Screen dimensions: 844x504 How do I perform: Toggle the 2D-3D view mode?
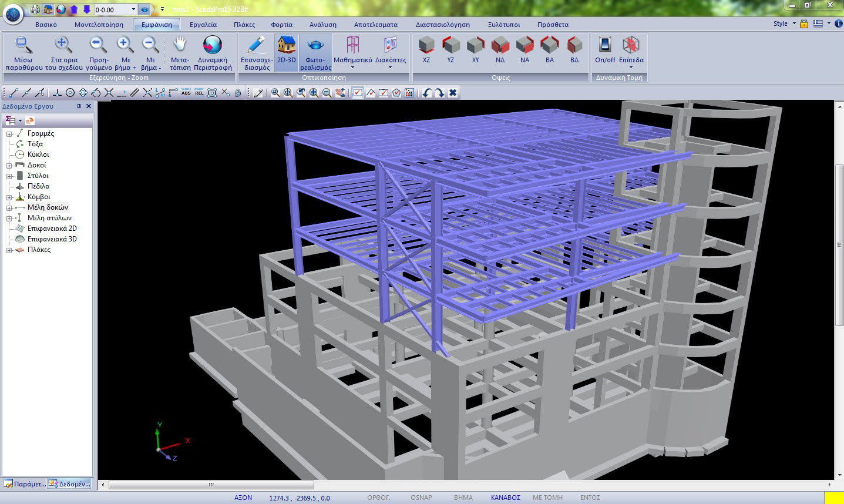tap(287, 47)
